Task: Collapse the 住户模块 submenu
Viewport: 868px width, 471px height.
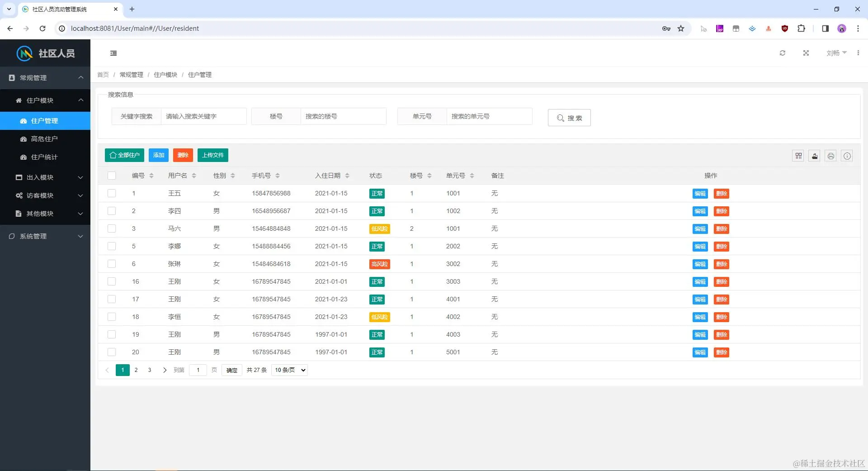Action: point(45,100)
